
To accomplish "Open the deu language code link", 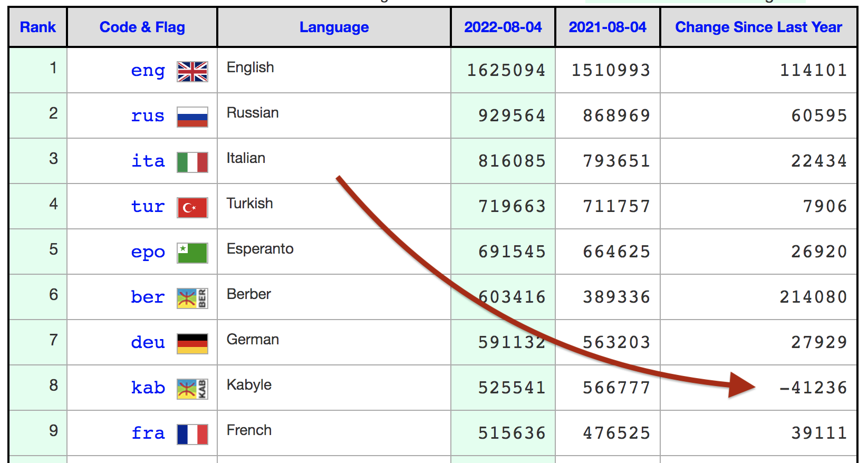I will [x=148, y=342].
